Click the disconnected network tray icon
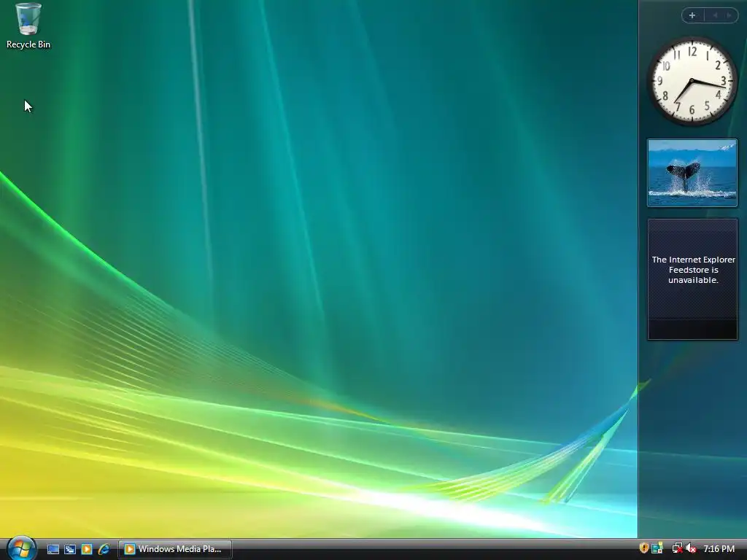Viewport: 747px width, 560px height. coord(677,548)
